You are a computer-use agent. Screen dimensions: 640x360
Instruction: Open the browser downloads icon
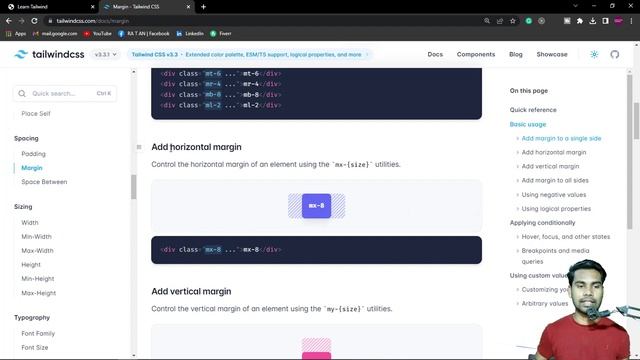click(x=593, y=21)
